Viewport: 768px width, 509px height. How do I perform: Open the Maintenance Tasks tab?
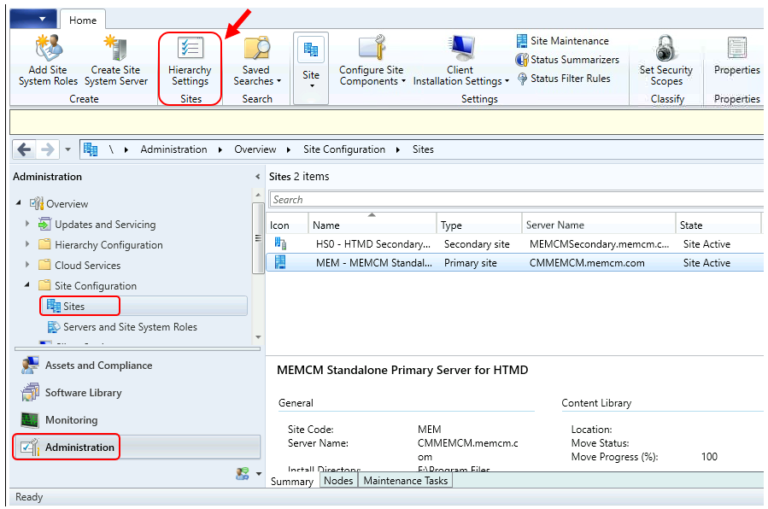point(405,481)
